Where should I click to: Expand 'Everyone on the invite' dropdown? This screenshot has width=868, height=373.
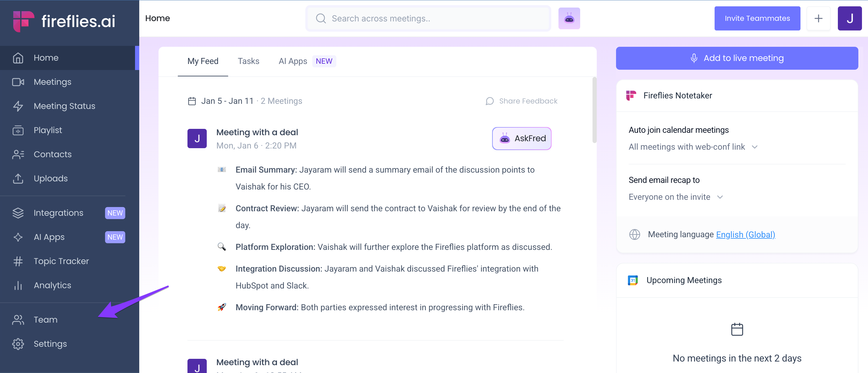(x=676, y=197)
